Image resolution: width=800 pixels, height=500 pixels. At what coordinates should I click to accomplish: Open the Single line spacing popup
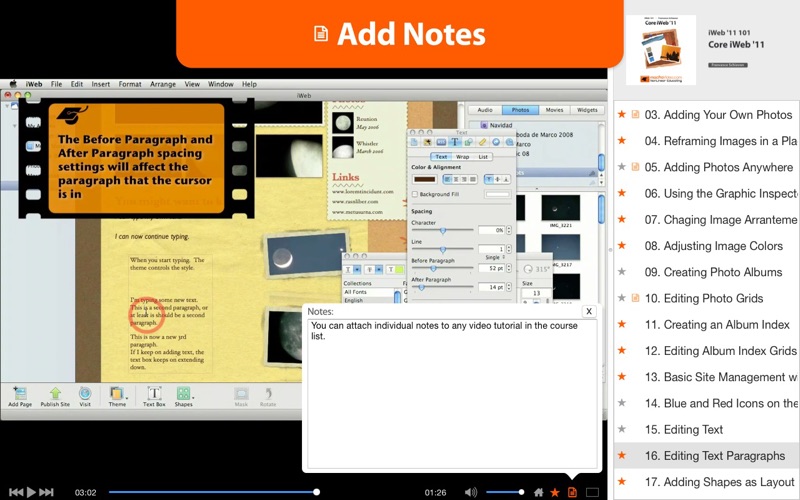pos(495,257)
